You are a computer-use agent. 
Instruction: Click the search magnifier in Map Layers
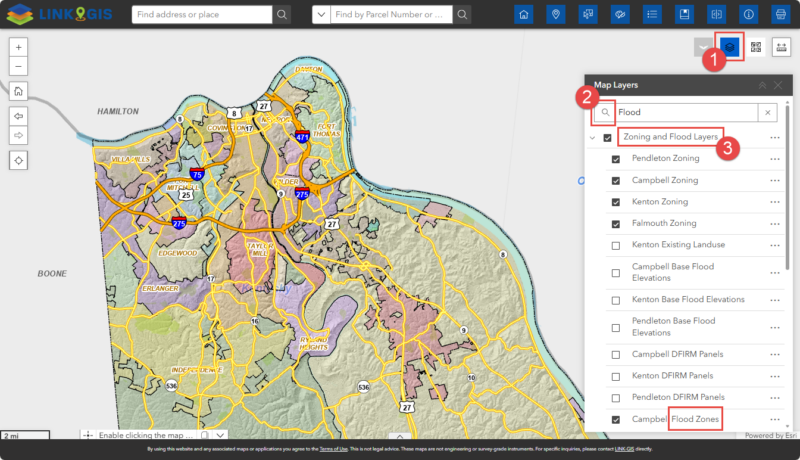(x=605, y=112)
